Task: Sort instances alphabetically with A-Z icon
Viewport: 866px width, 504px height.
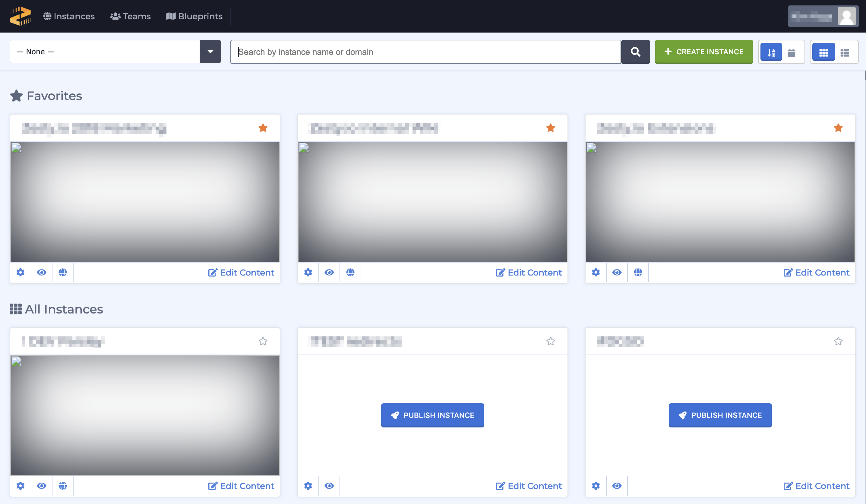Action: (x=771, y=52)
